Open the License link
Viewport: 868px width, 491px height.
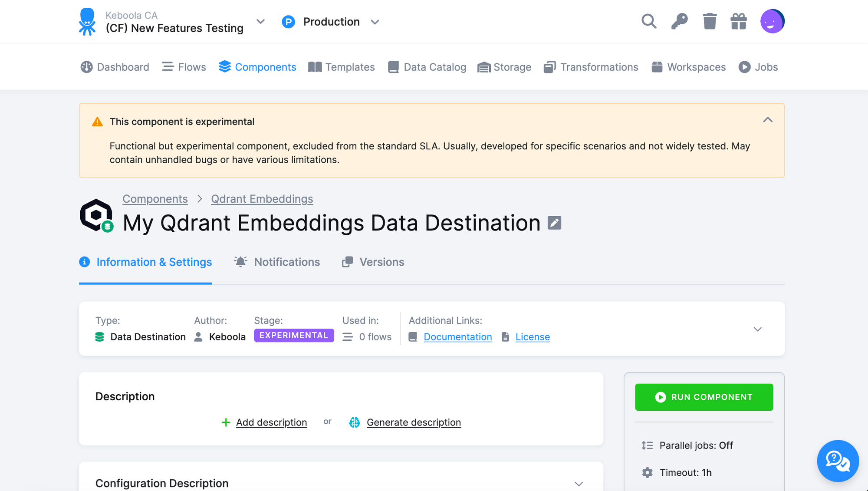(x=533, y=337)
